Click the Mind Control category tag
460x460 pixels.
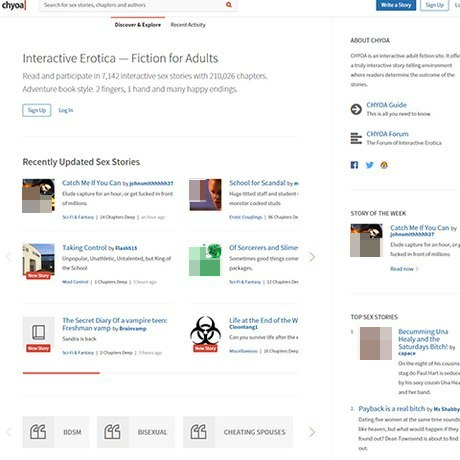tap(75, 282)
